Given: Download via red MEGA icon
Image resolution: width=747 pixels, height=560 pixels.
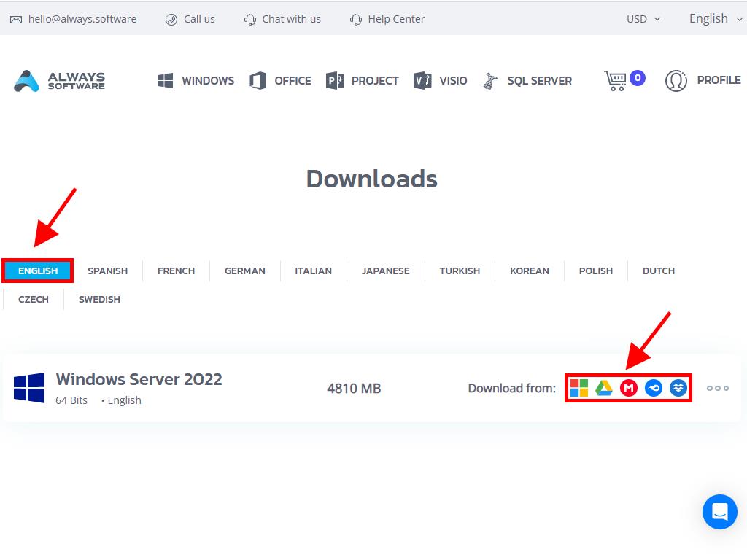Looking at the screenshot, I should click(629, 388).
